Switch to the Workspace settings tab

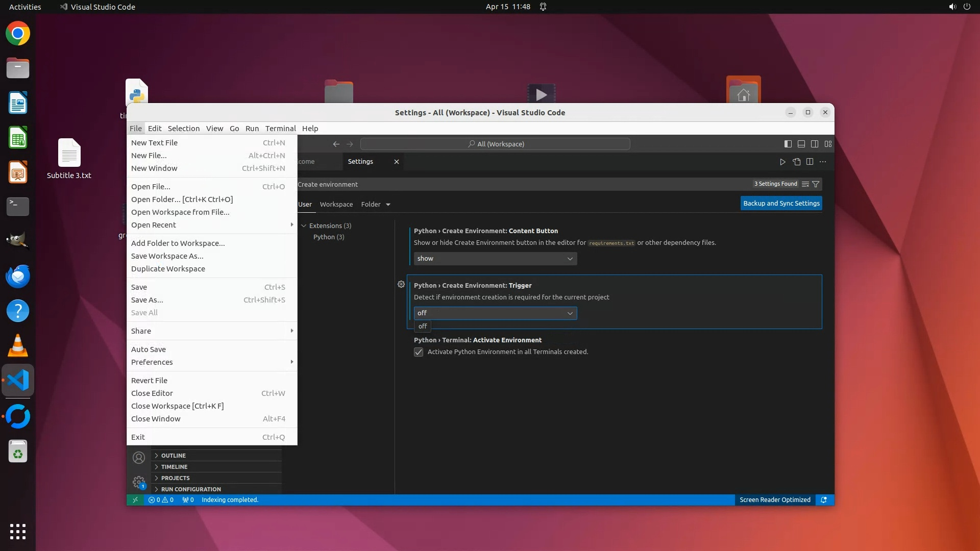pyautogui.click(x=336, y=205)
